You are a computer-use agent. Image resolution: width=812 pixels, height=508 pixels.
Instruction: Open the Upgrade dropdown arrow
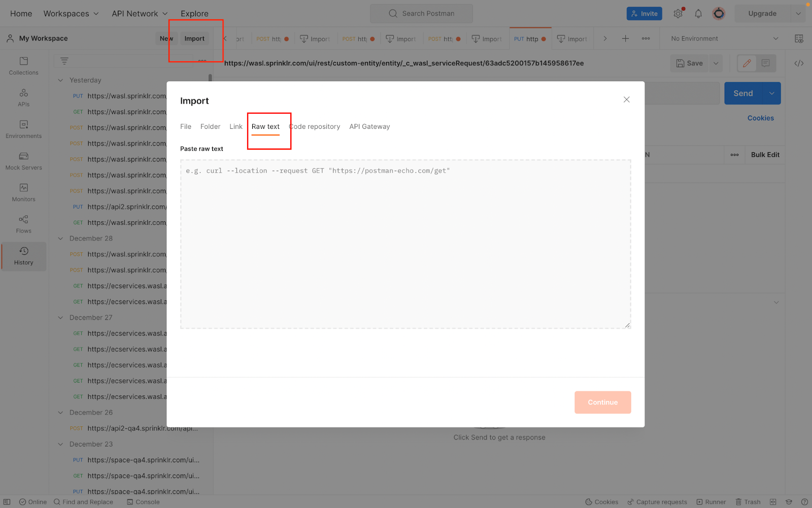click(798, 14)
